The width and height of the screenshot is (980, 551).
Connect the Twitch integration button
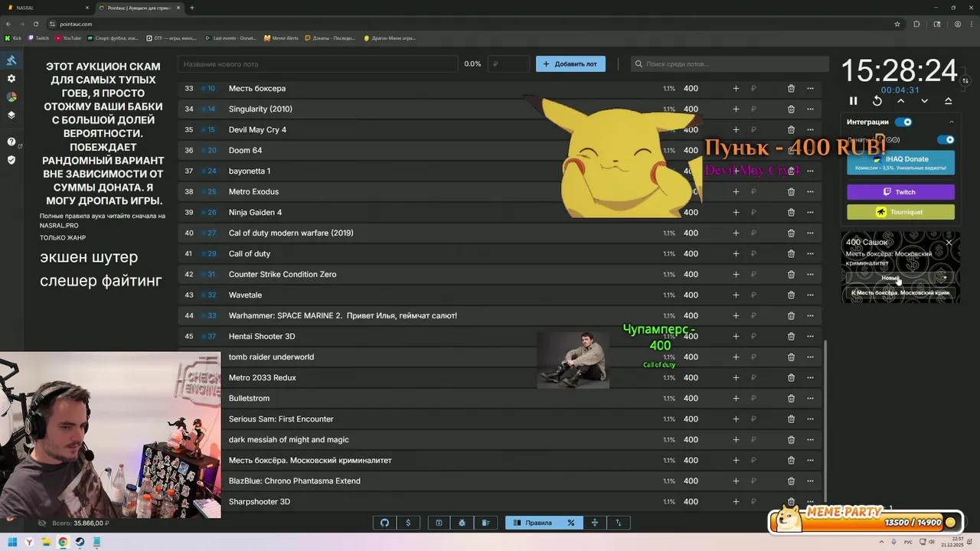coord(900,192)
